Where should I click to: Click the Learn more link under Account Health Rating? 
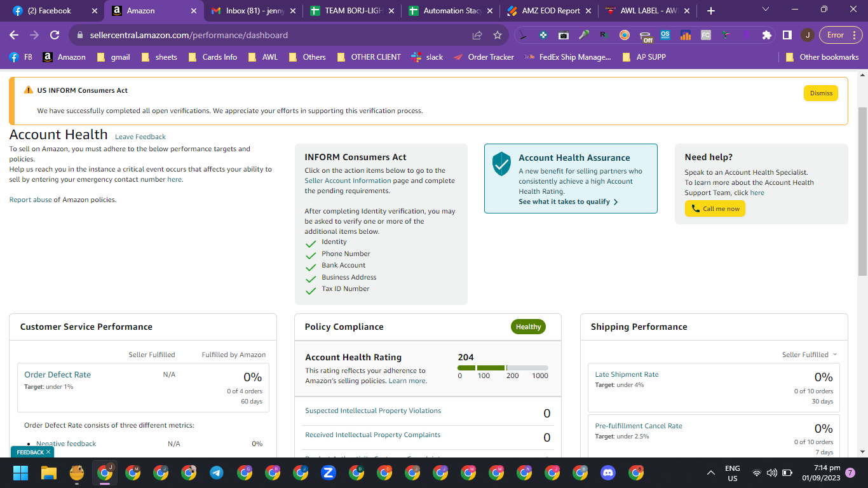(x=407, y=381)
